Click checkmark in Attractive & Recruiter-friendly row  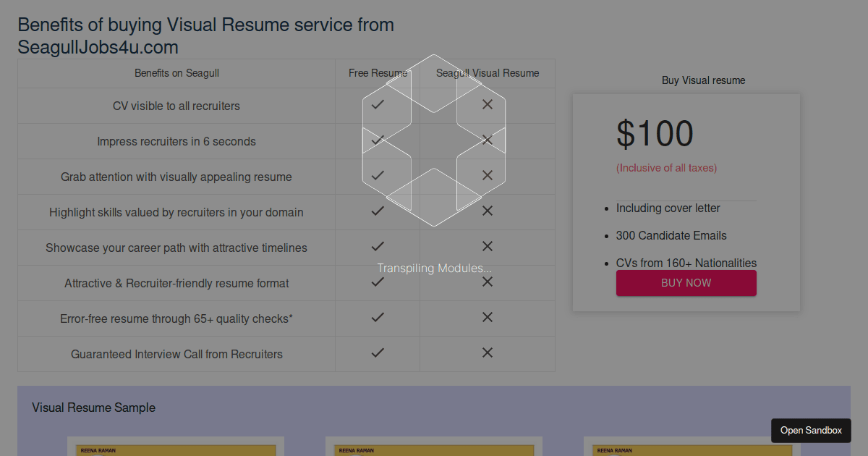(x=377, y=282)
